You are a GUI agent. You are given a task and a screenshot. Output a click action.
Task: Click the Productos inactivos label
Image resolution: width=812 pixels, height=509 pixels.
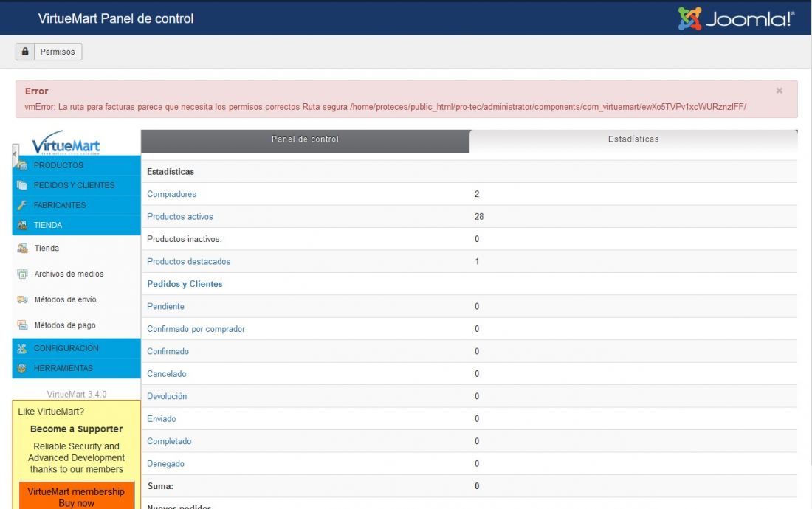pos(184,239)
